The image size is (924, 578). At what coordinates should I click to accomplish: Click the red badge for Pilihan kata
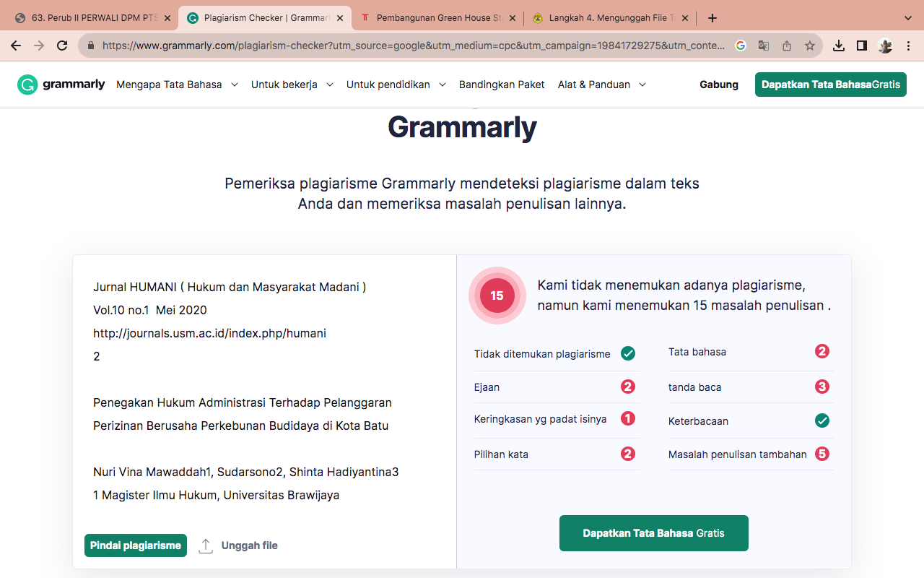[x=628, y=454]
